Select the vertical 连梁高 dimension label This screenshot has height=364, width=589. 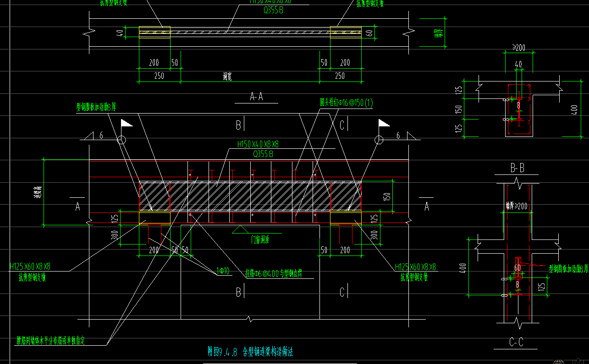tap(39, 192)
